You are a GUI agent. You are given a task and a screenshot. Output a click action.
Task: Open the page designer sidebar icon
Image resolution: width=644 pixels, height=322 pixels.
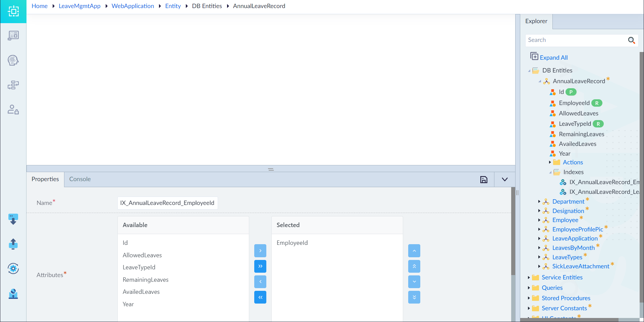tap(13, 36)
